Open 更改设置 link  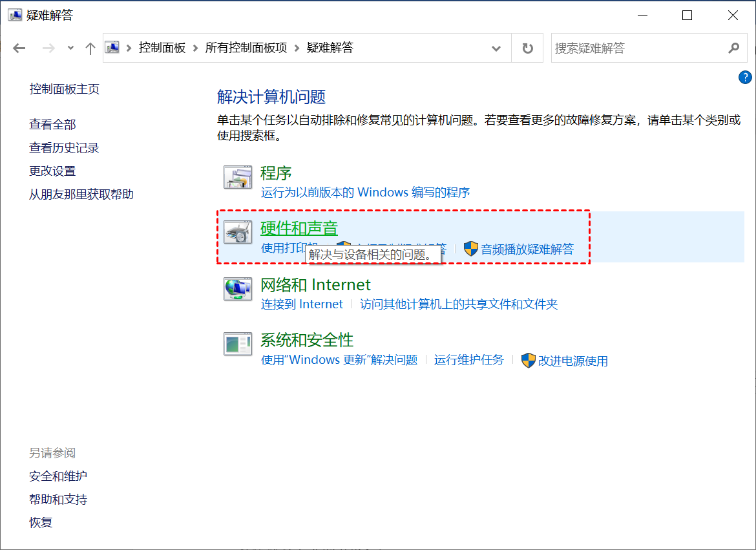pos(52,171)
